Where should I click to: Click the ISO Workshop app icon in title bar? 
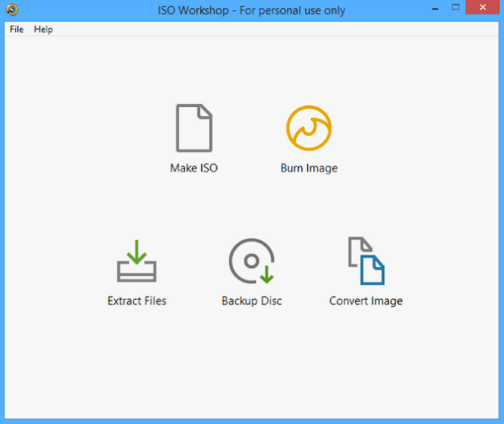coord(12,9)
